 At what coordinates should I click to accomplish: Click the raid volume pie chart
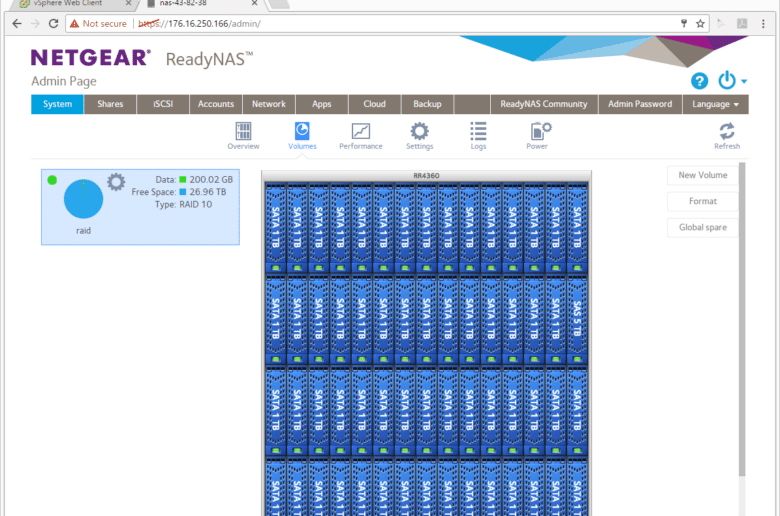pos(84,199)
